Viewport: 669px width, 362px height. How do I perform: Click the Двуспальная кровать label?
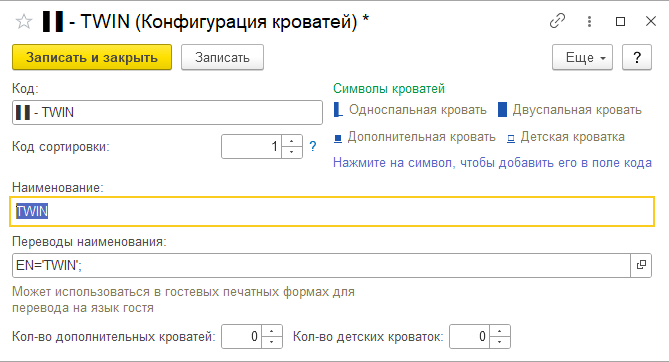point(577,110)
